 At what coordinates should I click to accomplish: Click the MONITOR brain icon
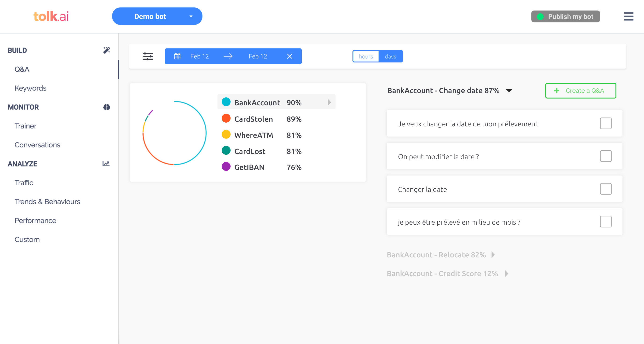[106, 107]
